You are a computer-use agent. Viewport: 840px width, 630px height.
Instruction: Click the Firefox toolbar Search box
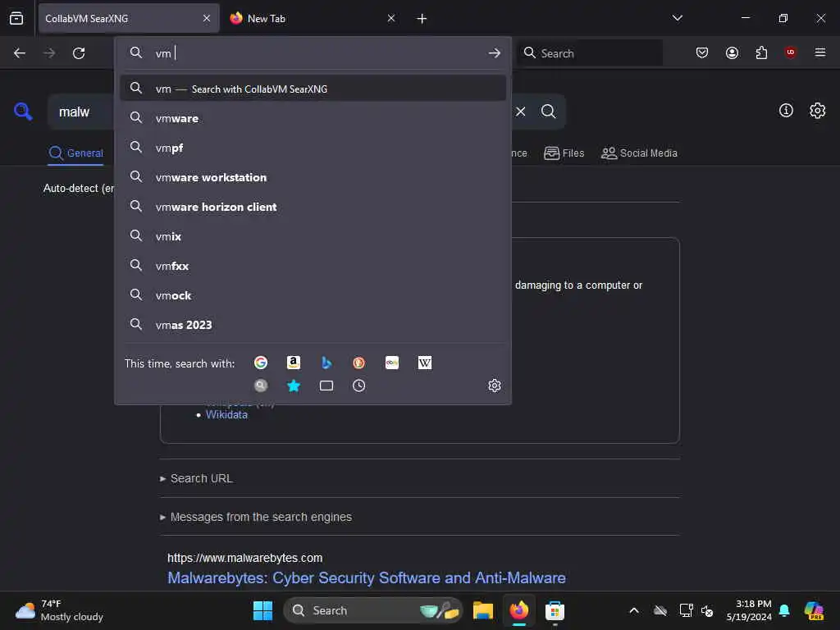tap(589, 52)
